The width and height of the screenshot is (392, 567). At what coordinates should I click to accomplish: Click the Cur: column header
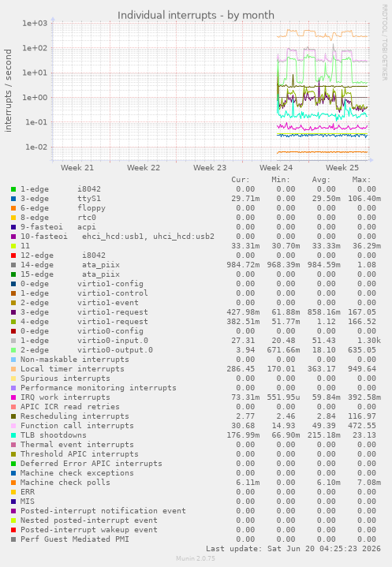[x=241, y=180]
